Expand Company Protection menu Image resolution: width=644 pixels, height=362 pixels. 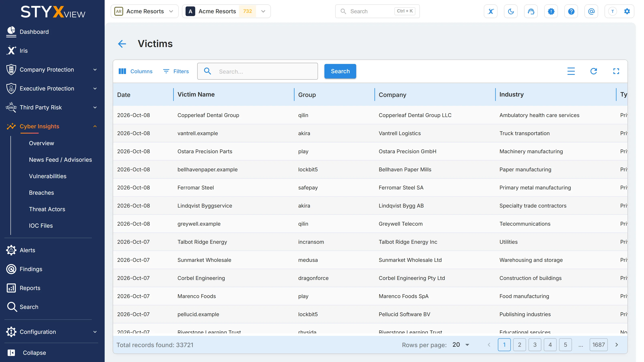[x=52, y=70]
